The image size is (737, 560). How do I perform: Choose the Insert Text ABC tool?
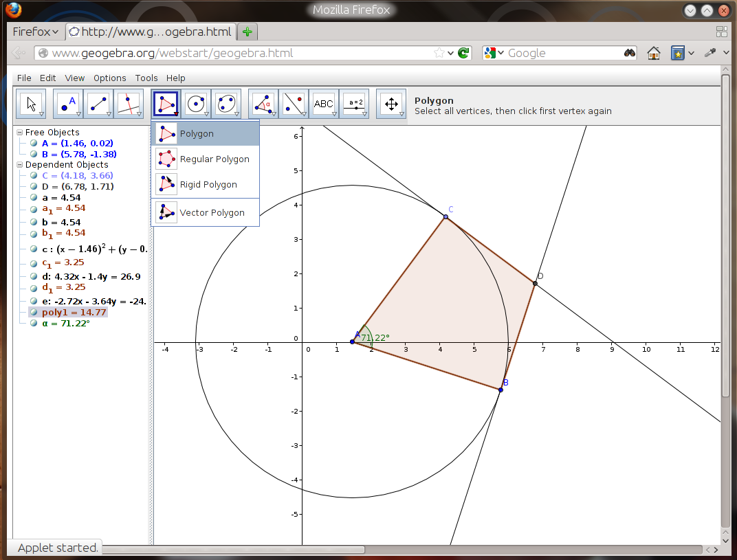tap(324, 103)
